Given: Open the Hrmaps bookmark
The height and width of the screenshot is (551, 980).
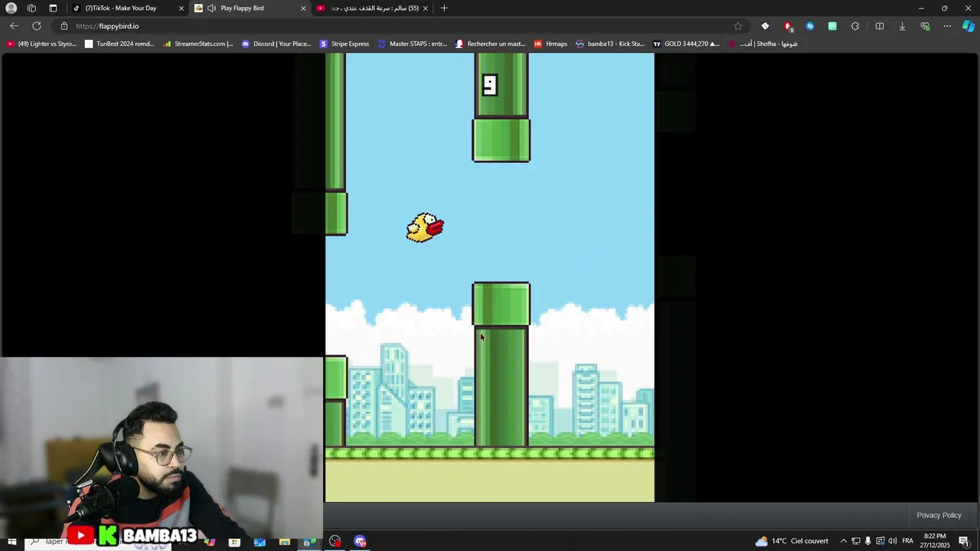Looking at the screenshot, I should [x=550, y=44].
